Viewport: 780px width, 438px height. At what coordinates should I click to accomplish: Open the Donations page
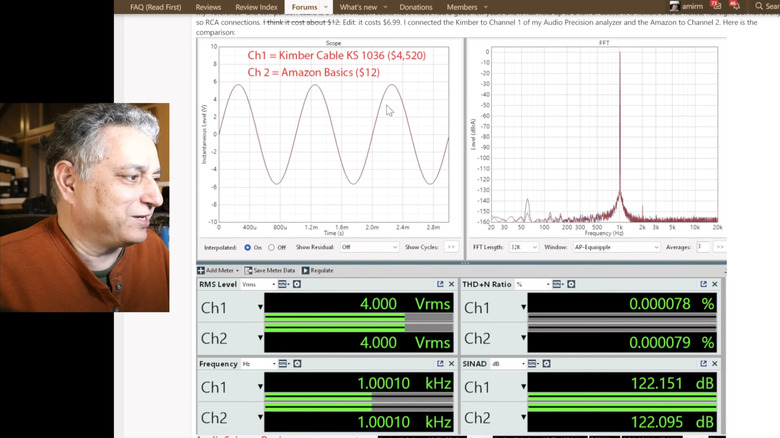click(x=415, y=7)
